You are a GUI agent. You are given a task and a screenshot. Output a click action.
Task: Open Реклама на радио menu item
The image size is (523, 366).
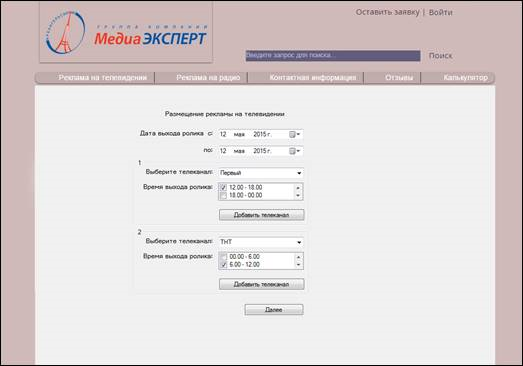click(x=208, y=78)
